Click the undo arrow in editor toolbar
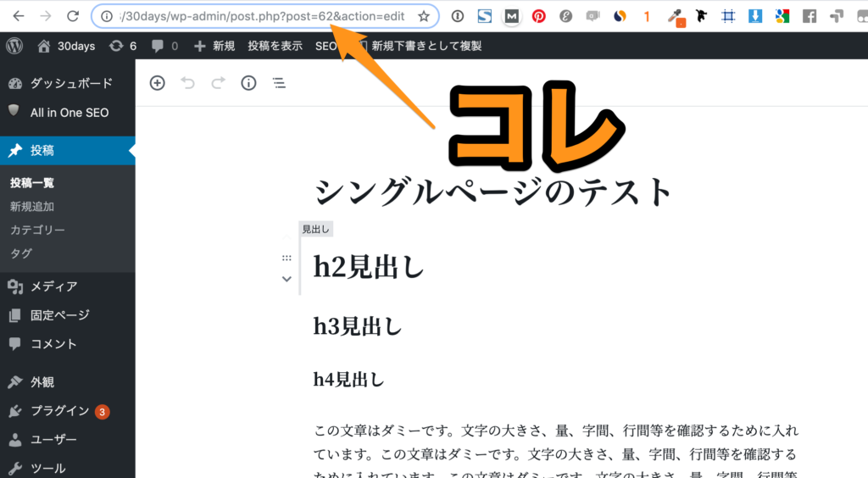Image resolution: width=868 pixels, height=478 pixels. (x=187, y=82)
